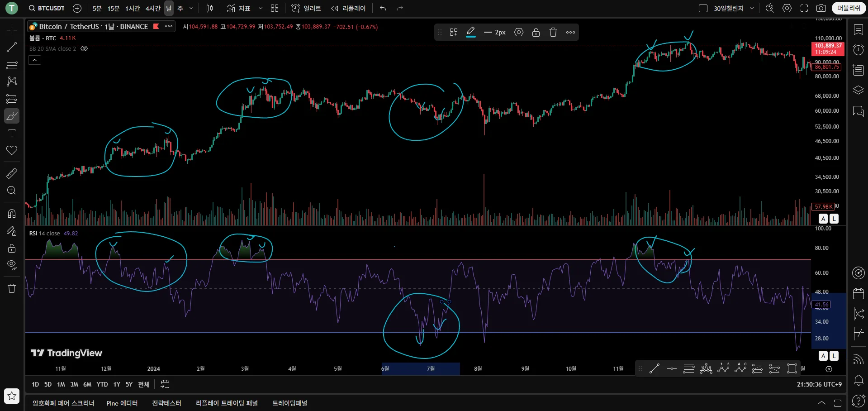This screenshot has width=868, height=411.
Task: Change the drawing line color pencil swatch
Action: 470,32
